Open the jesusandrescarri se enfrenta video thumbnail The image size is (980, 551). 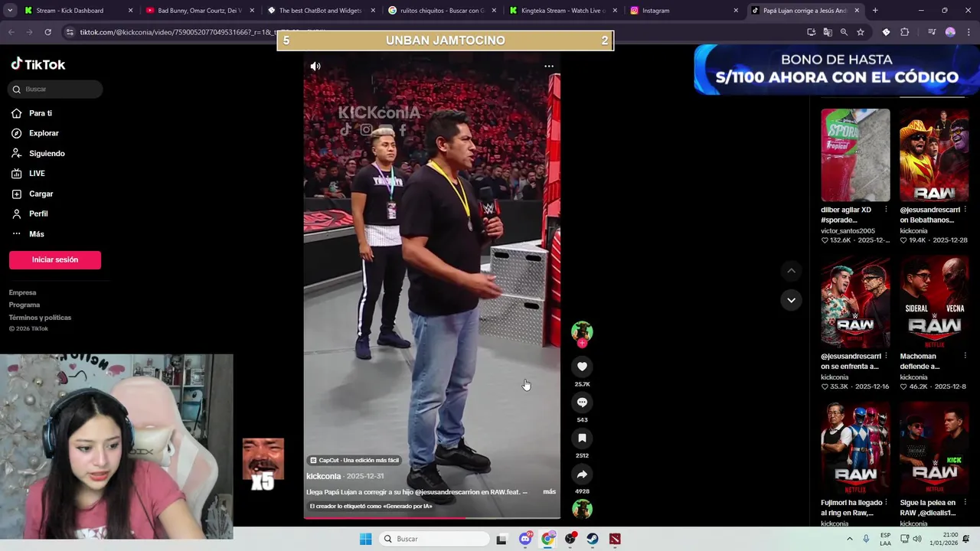(855, 302)
